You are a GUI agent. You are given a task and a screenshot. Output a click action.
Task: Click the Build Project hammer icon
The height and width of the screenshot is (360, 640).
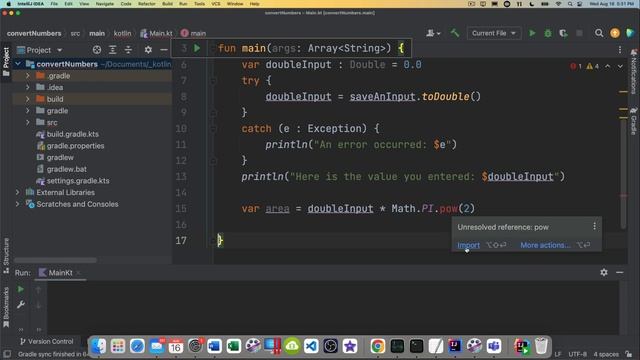coord(455,33)
